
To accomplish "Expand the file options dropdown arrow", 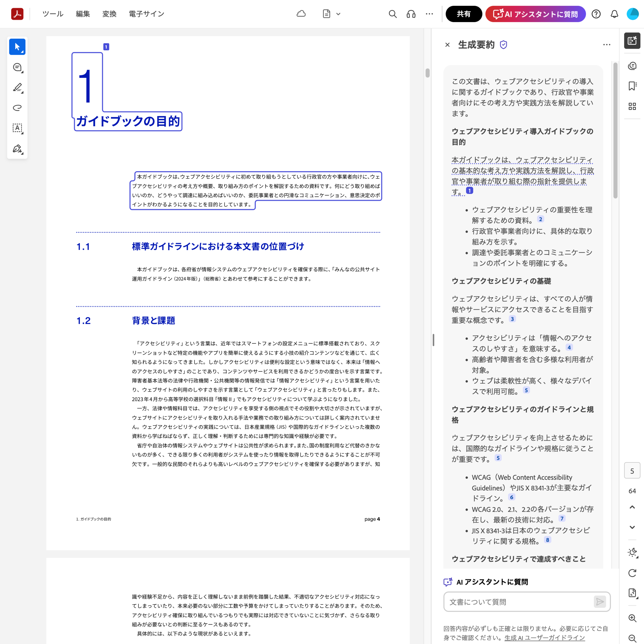I will click(338, 14).
